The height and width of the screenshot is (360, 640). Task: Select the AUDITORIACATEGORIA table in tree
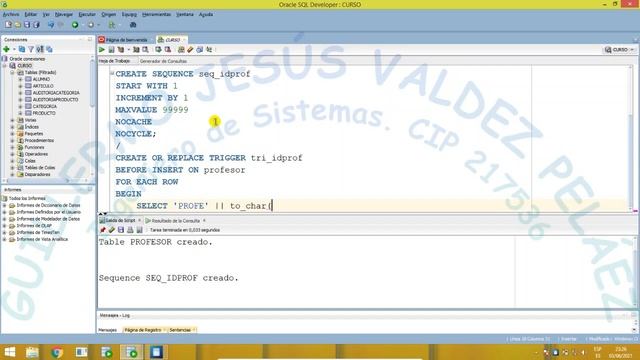(x=56, y=93)
